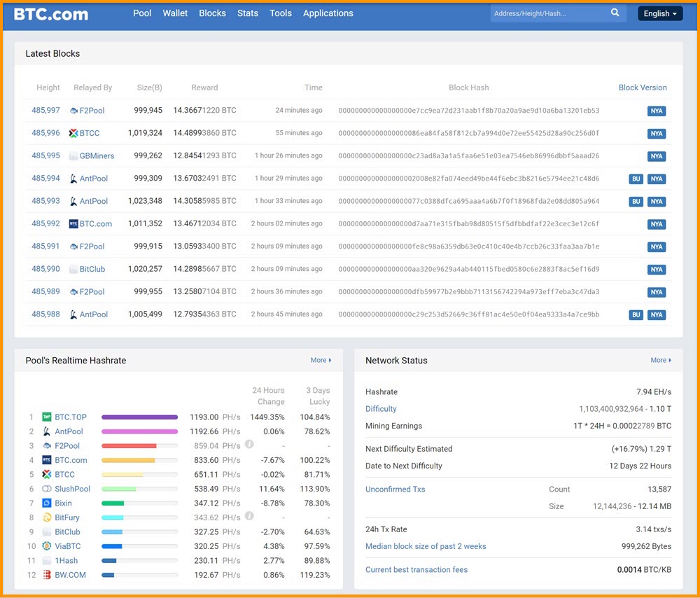
Task: Click size value 1,023,348
Action: [x=145, y=201]
